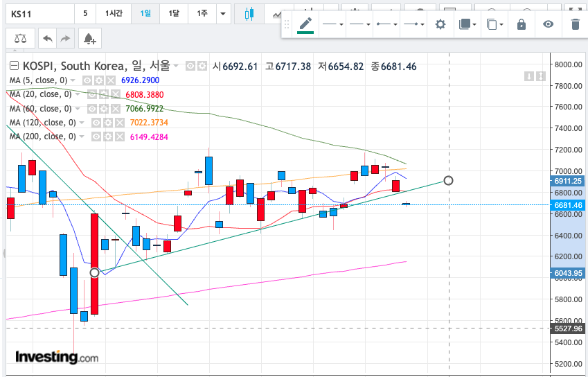Hide the MA (200, close, 0) line
The image size is (588, 377).
pyautogui.click(x=96, y=137)
